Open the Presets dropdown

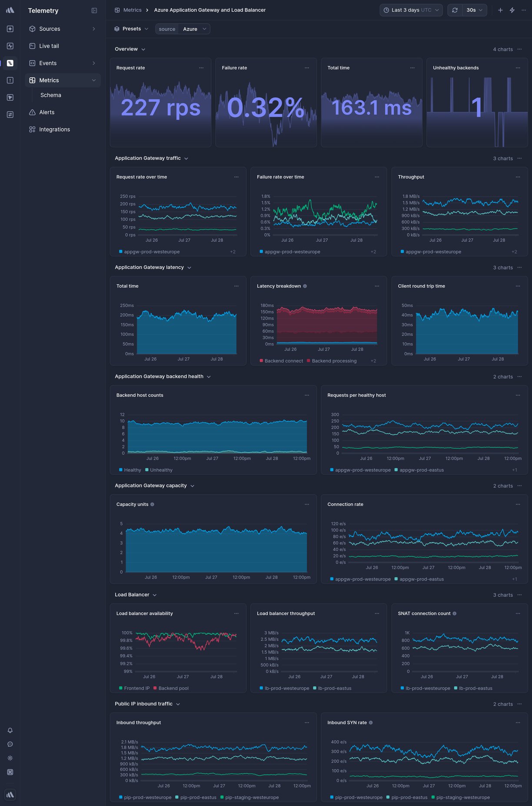coord(131,29)
